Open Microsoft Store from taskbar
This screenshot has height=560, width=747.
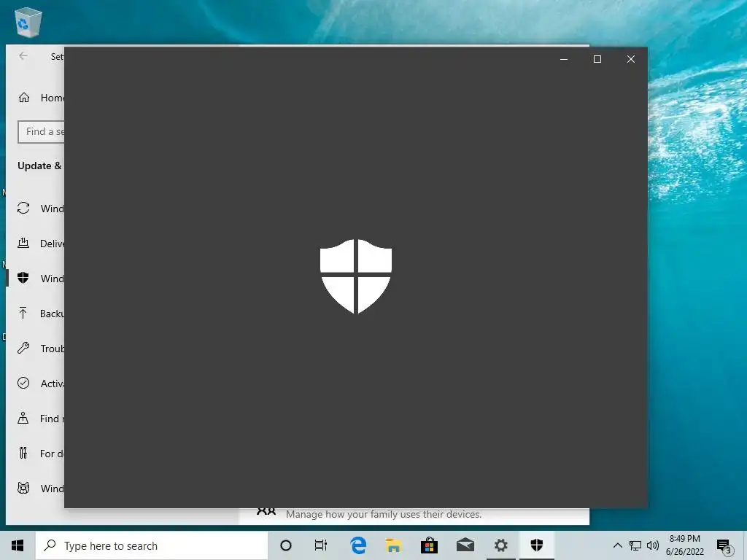coord(429,545)
